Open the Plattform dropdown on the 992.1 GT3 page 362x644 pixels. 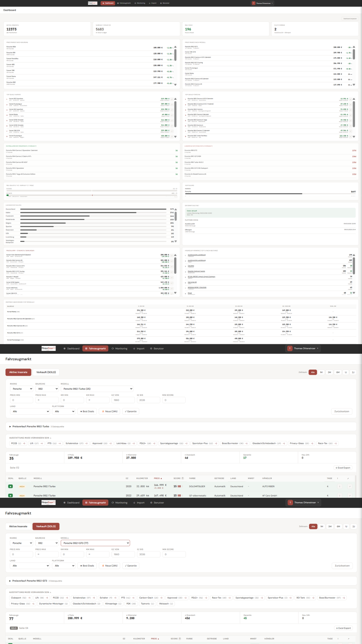[64, 566]
